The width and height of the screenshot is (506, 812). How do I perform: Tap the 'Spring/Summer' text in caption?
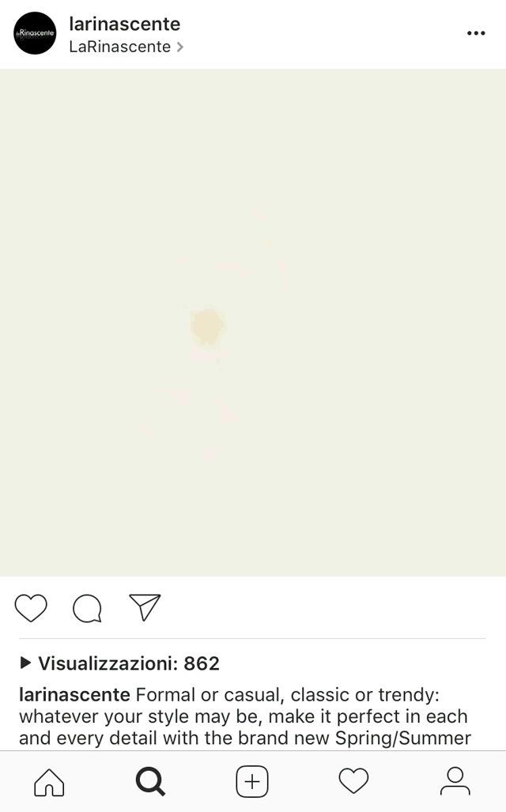click(403, 738)
